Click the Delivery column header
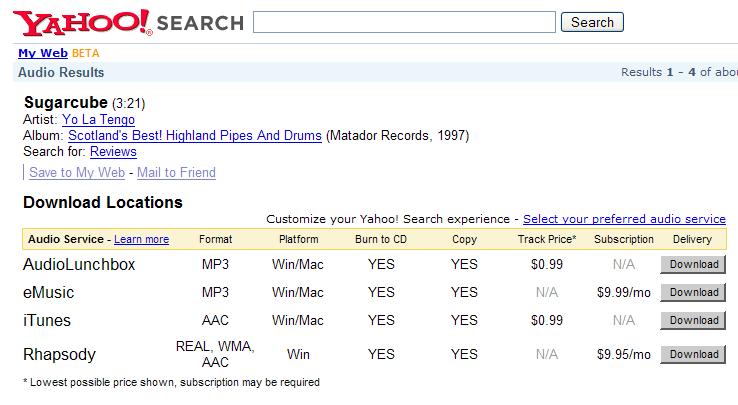 (692, 239)
